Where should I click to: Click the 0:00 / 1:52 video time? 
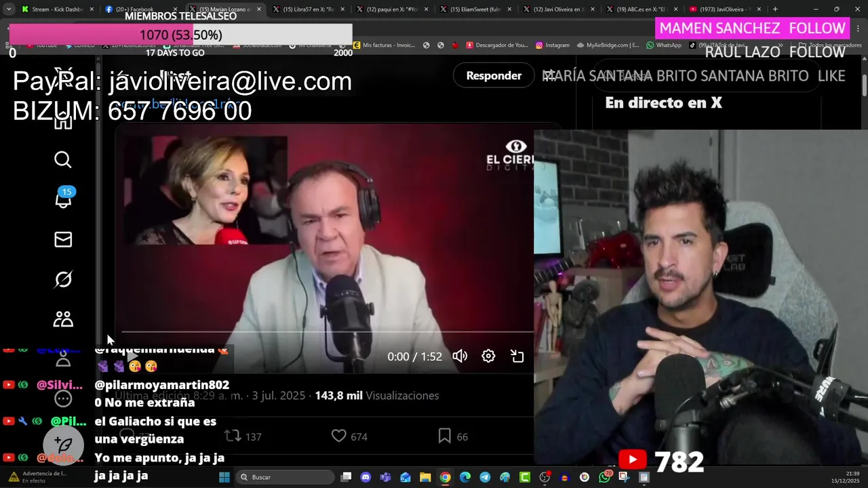(414, 357)
